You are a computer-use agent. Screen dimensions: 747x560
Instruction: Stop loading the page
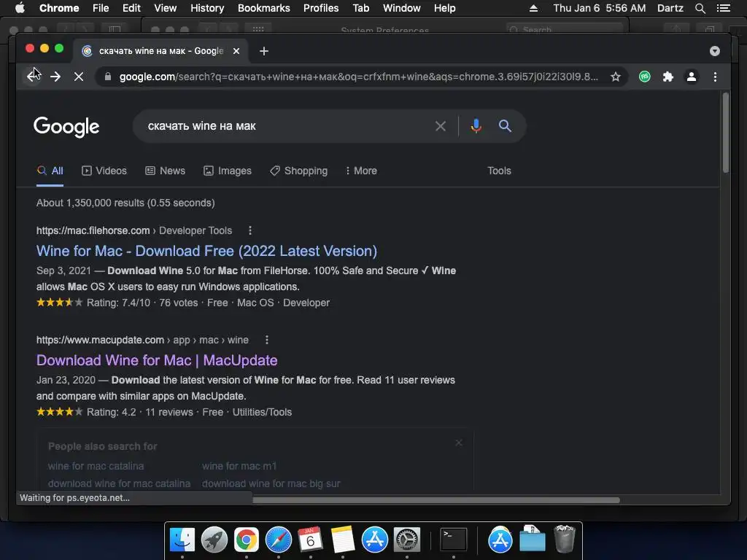(x=79, y=76)
